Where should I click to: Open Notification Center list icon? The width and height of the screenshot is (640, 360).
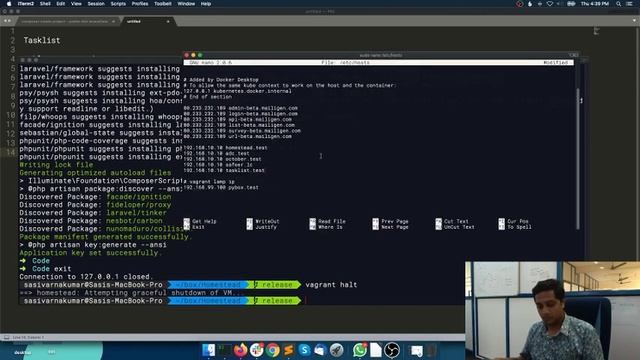[629, 4]
